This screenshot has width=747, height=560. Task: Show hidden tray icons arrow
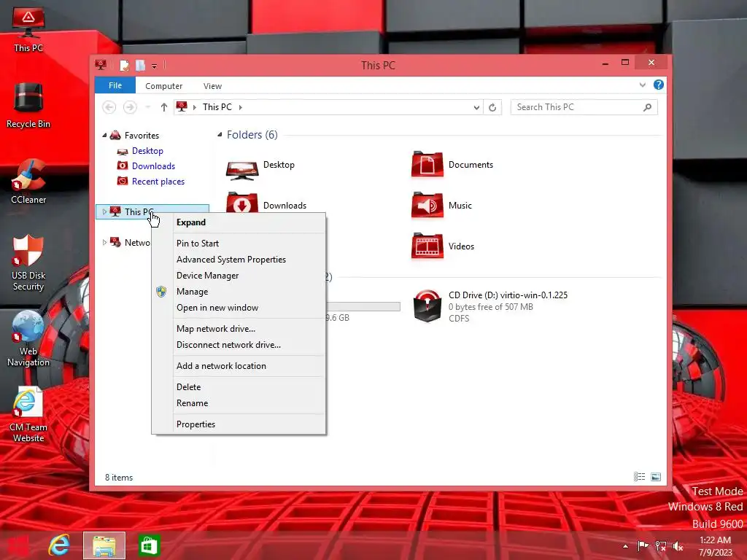pos(625,546)
